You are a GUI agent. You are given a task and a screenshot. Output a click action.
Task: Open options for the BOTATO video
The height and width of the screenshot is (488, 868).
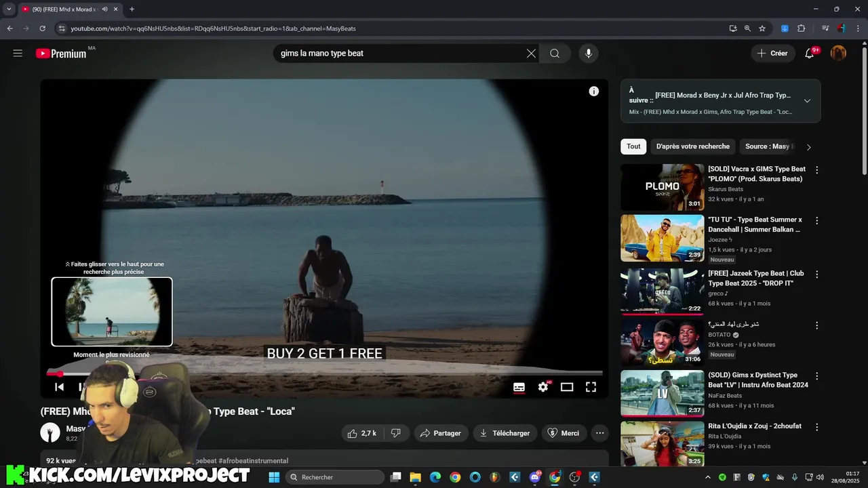pos(816,325)
